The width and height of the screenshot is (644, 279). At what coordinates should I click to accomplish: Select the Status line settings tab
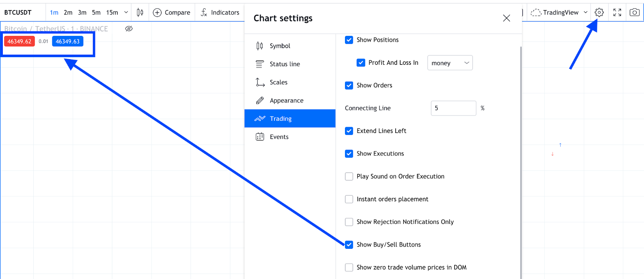click(x=285, y=64)
